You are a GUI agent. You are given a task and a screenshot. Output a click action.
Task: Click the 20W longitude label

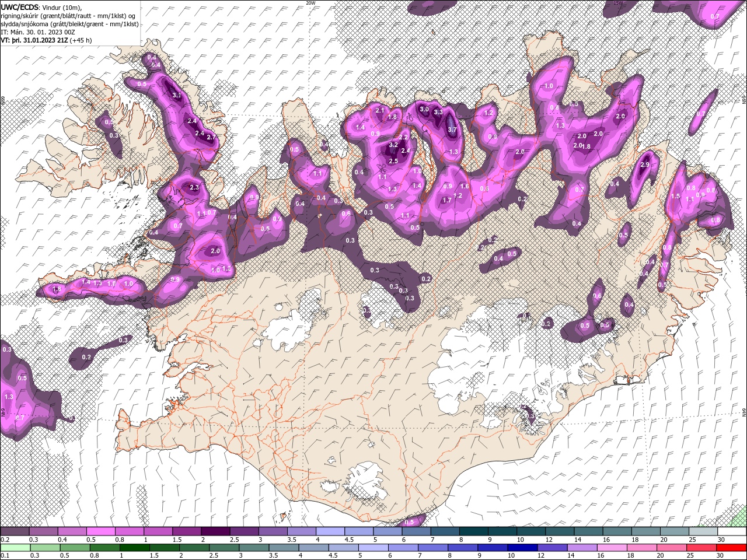[x=310, y=3]
